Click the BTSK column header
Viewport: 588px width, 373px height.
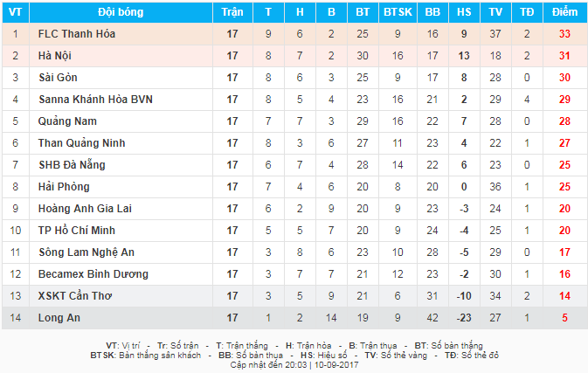tap(398, 11)
